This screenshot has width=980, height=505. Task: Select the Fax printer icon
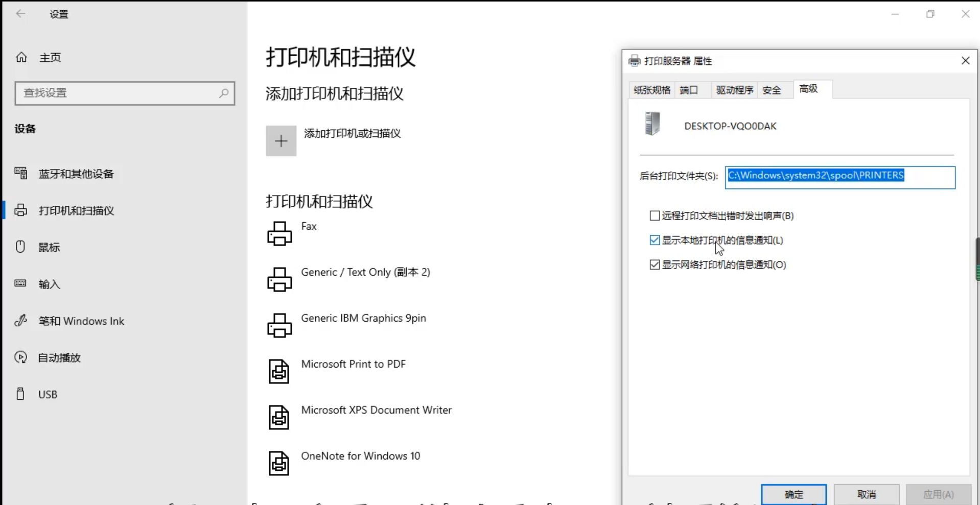[x=279, y=233]
